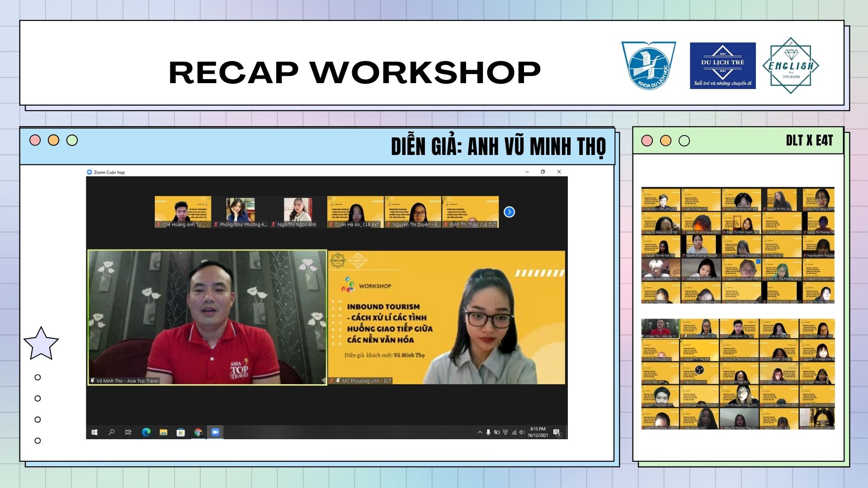Open the taskbar clock showing 8:15 PM
This screenshot has height=488, width=868.
(x=538, y=432)
